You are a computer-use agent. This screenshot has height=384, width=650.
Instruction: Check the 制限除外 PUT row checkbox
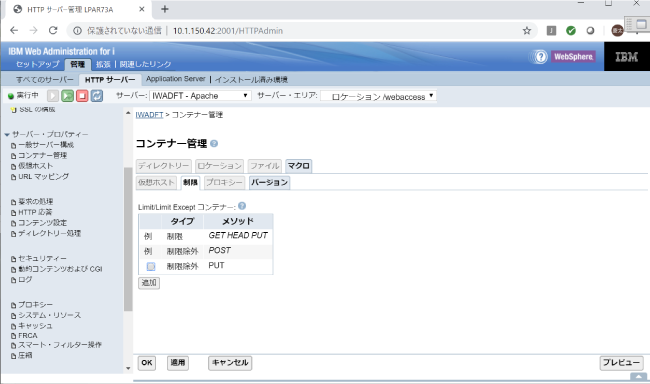click(x=151, y=266)
